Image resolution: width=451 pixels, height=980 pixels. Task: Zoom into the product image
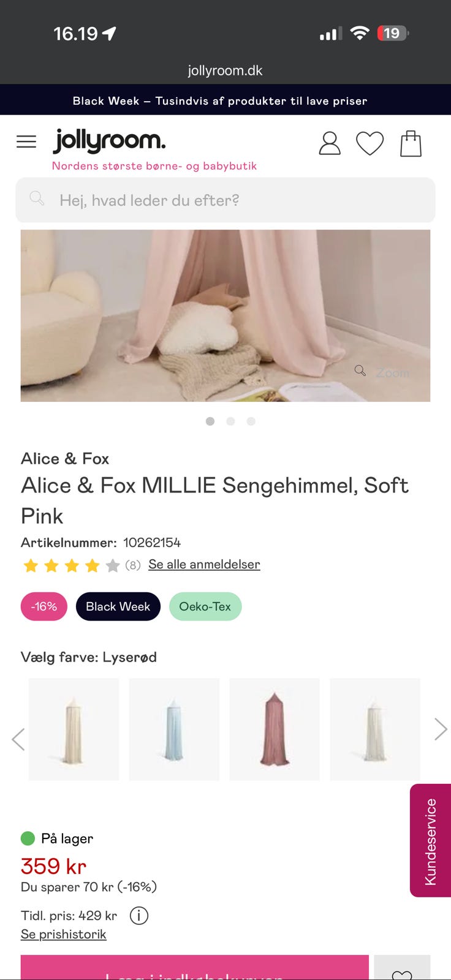pos(382,372)
